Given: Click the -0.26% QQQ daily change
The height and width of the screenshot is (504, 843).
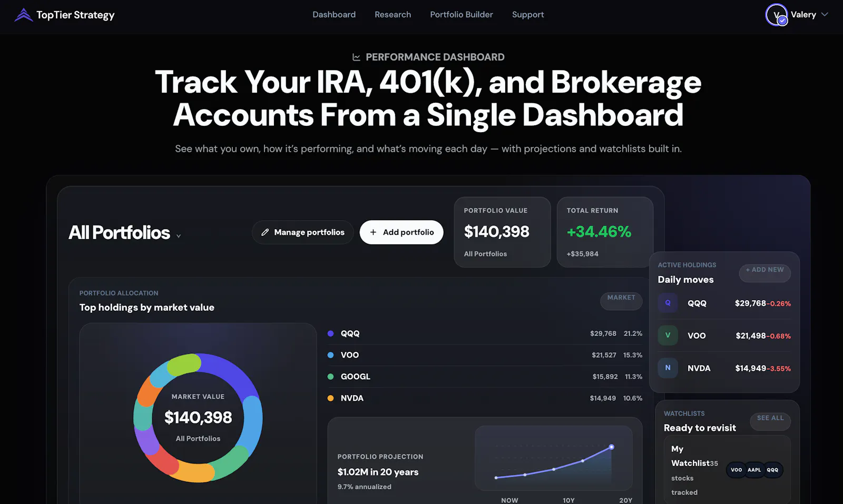Looking at the screenshot, I should point(779,303).
